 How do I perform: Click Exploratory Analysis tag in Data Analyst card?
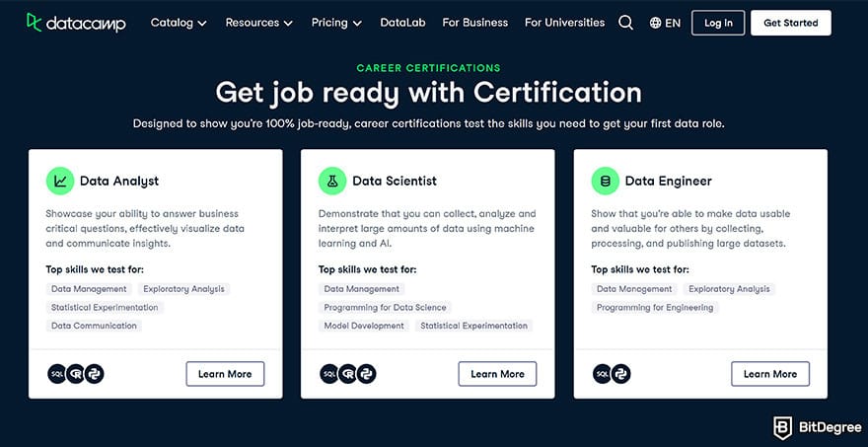(x=183, y=289)
